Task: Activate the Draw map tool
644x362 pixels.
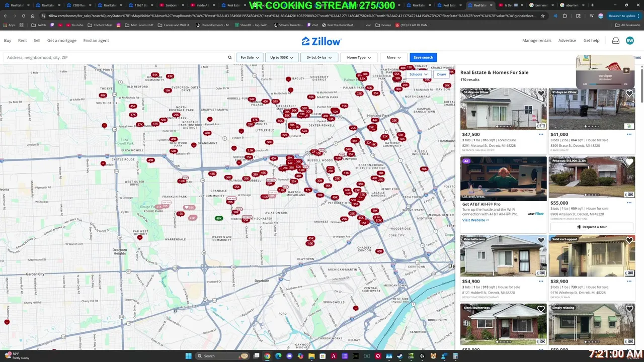Action: [441, 74]
